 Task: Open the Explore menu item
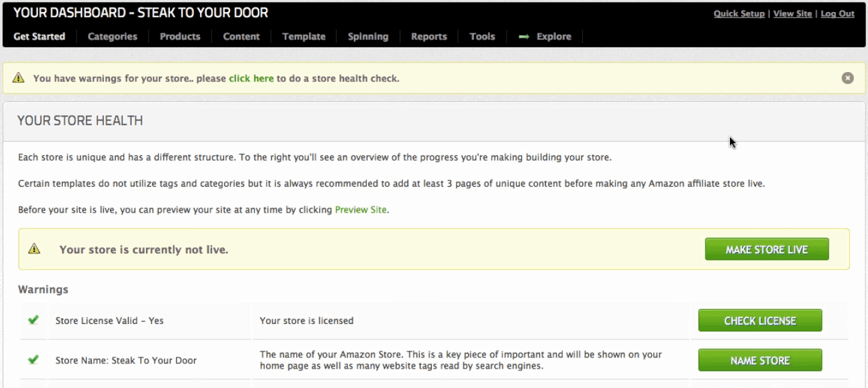[x=554, y=37]
